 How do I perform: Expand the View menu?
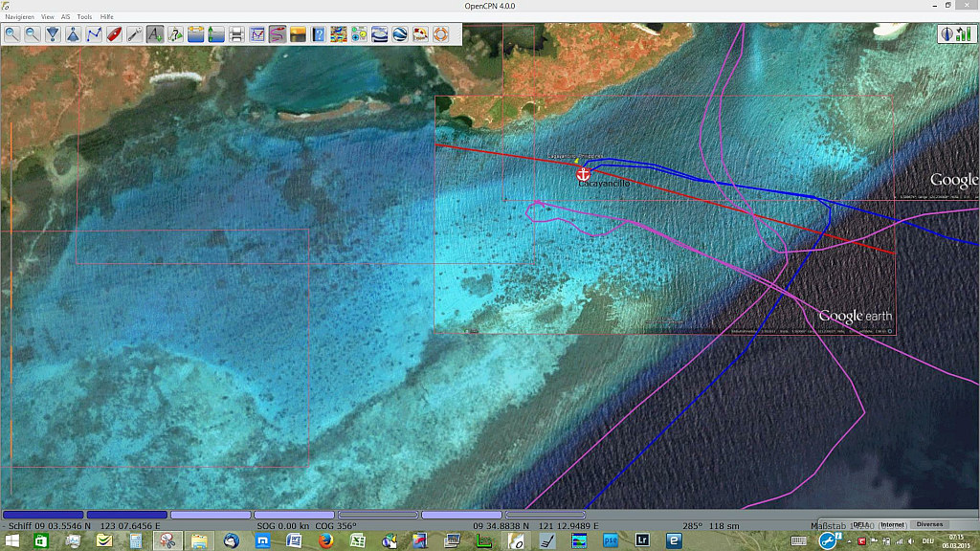click(47, 17)
